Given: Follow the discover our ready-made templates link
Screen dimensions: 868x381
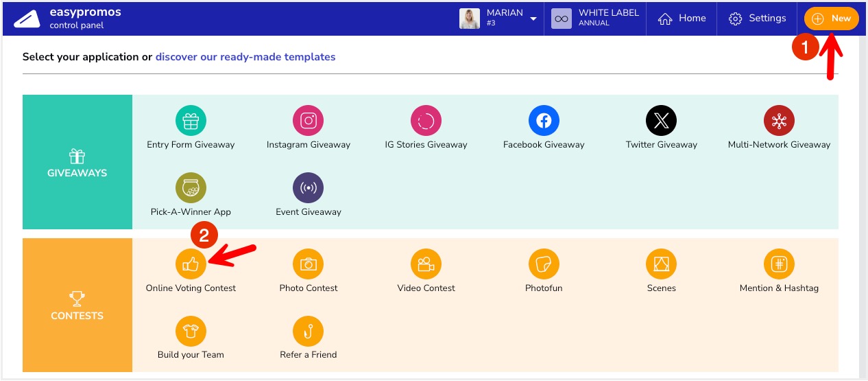Looking at the screenshot, I should coord(245,57).
